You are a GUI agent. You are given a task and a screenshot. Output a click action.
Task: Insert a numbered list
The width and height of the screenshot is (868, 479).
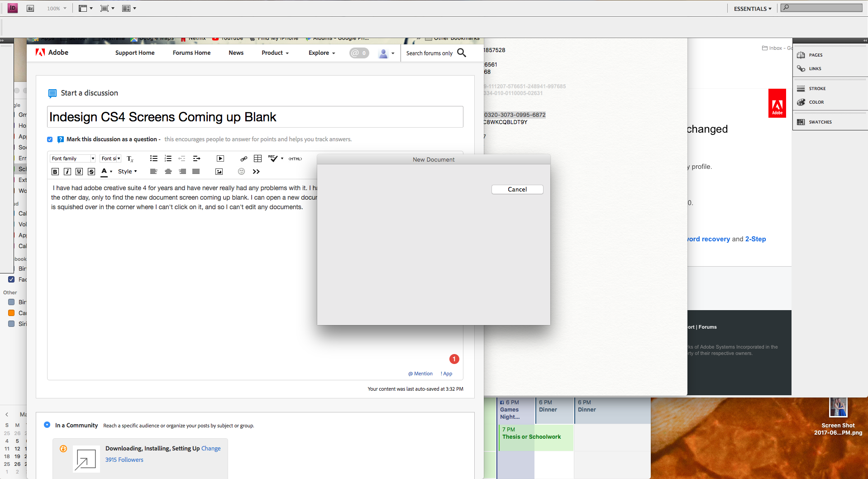168,158
